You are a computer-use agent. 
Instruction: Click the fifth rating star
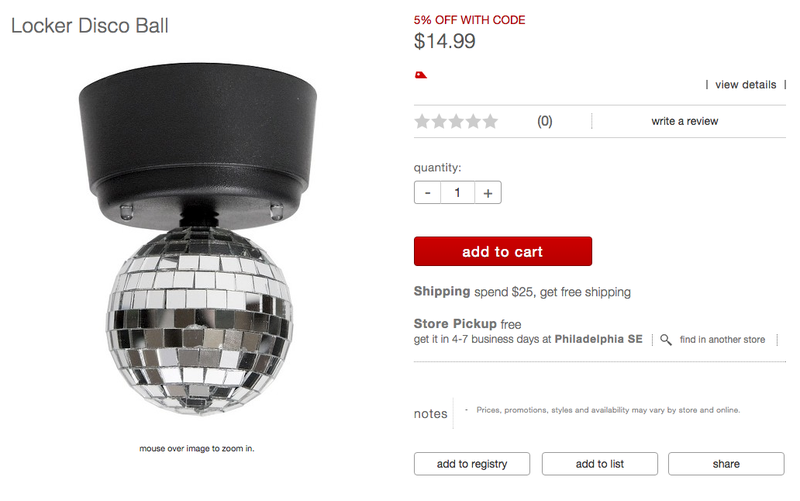490,121
